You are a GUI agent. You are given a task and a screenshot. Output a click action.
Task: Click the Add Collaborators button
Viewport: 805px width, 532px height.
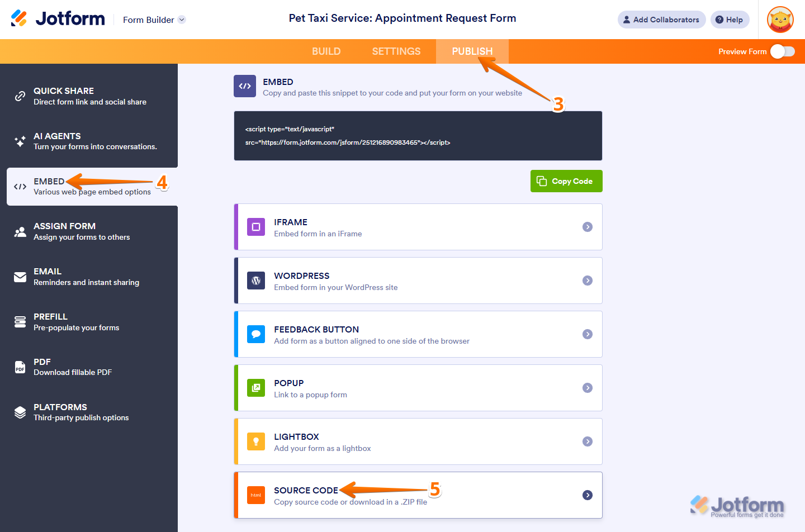pyautogui.click(x=661, y=20)
